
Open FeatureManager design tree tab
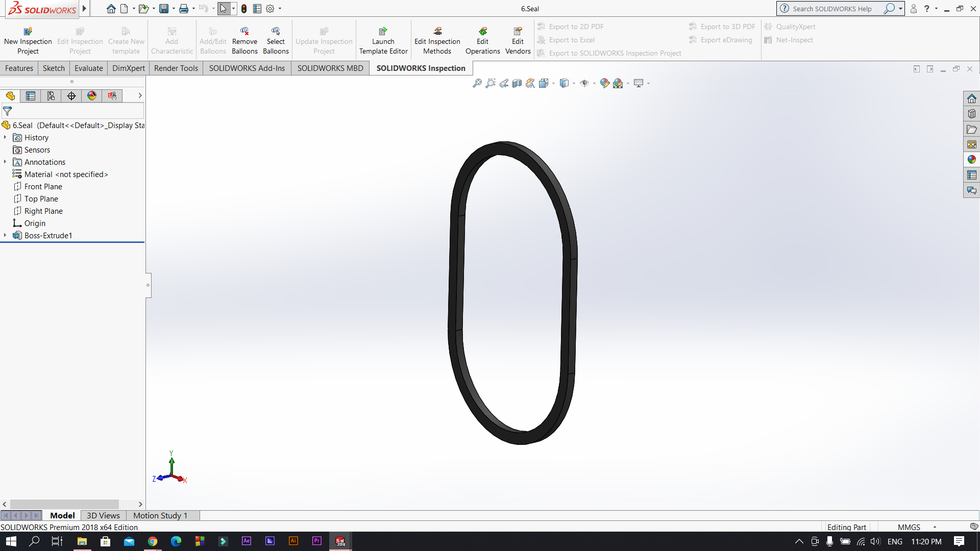click(10, 95)
